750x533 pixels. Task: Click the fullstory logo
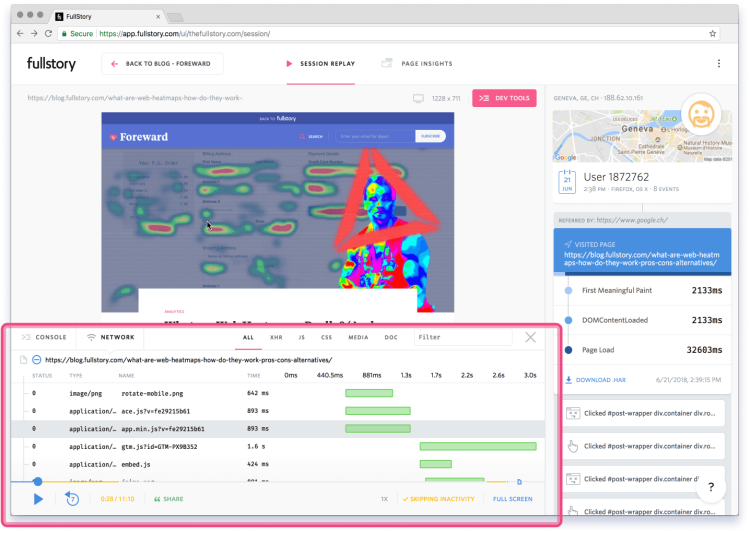tap(51, 64)
